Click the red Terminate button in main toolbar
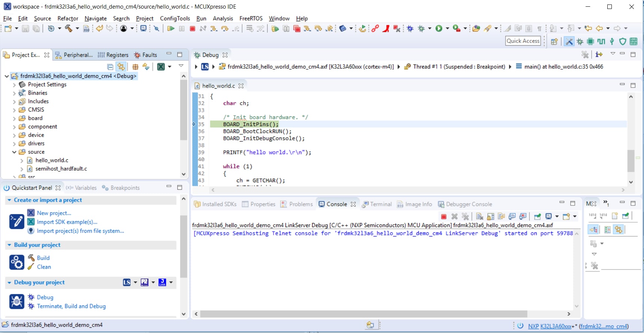Screen dimensions: 644x333 click(x=192, y=29)
